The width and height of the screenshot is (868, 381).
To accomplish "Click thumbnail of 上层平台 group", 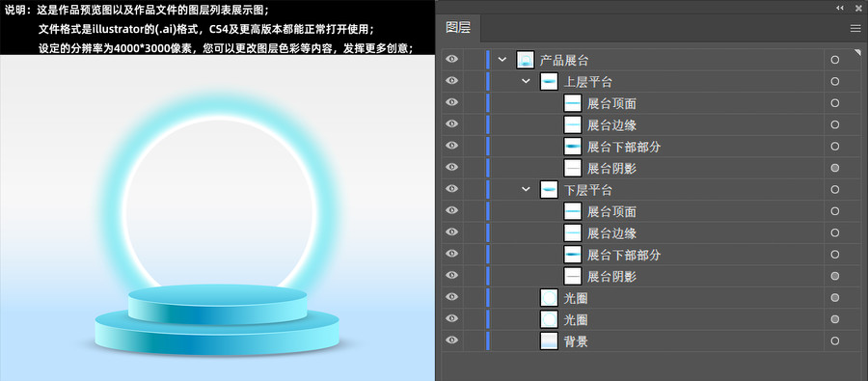I will pos(549,81).
